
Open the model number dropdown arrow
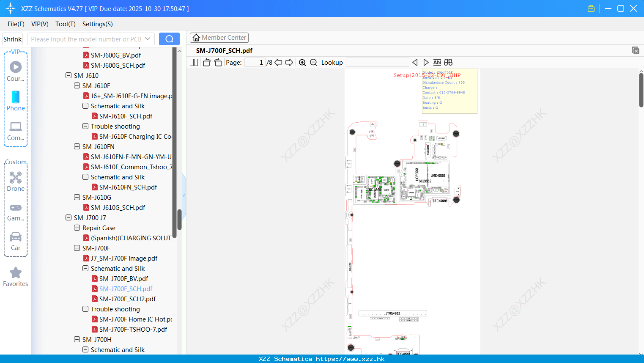pyautogui.click(x=148, y=39)
